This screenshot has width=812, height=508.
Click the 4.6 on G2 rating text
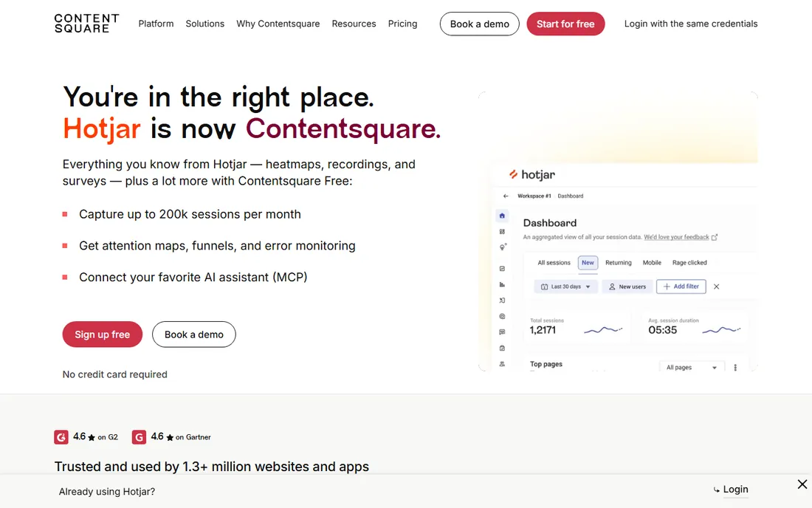tap(96, 437)
